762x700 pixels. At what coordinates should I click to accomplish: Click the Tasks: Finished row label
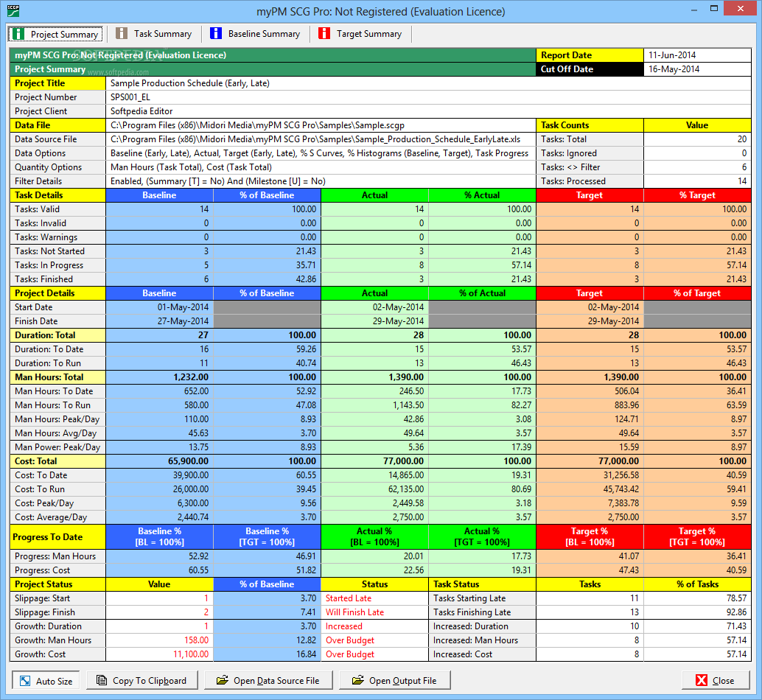57,279
